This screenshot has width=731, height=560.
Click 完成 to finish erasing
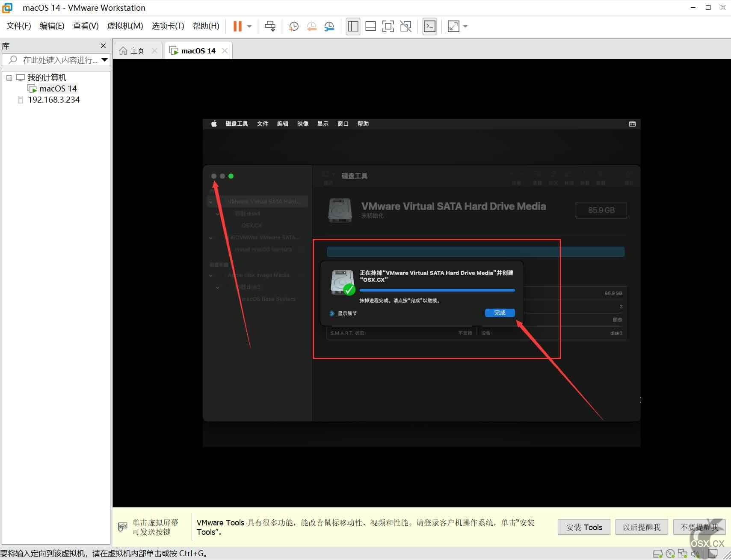click(500, 313)
